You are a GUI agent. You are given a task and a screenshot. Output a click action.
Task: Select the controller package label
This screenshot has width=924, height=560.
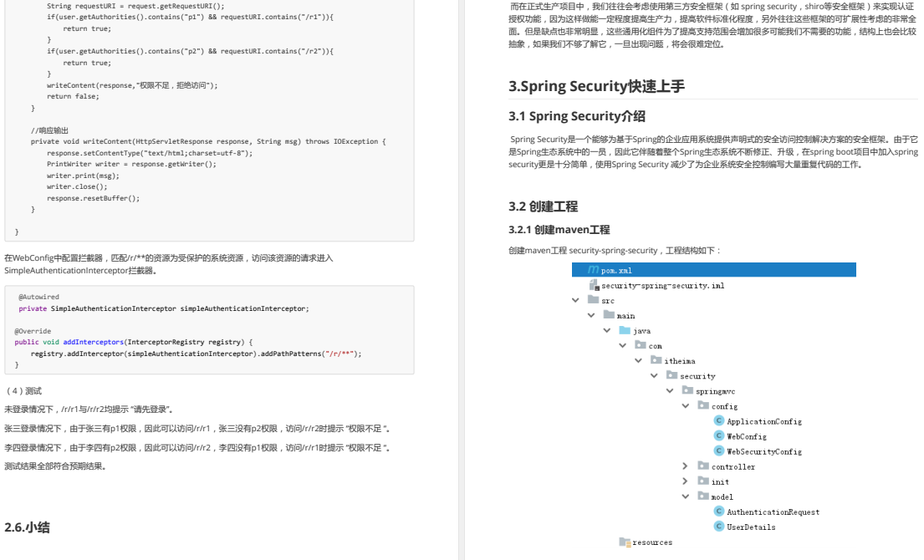click(733, 467)
